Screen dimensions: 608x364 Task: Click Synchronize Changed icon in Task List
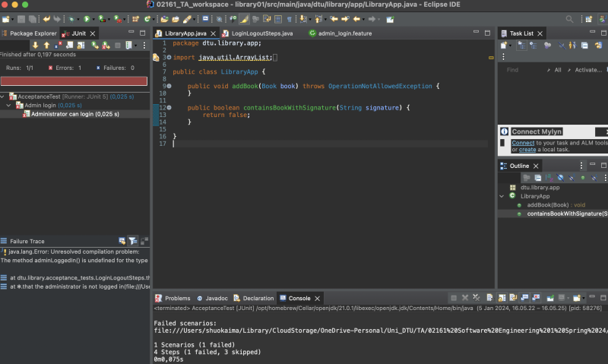tap(599, 46)
